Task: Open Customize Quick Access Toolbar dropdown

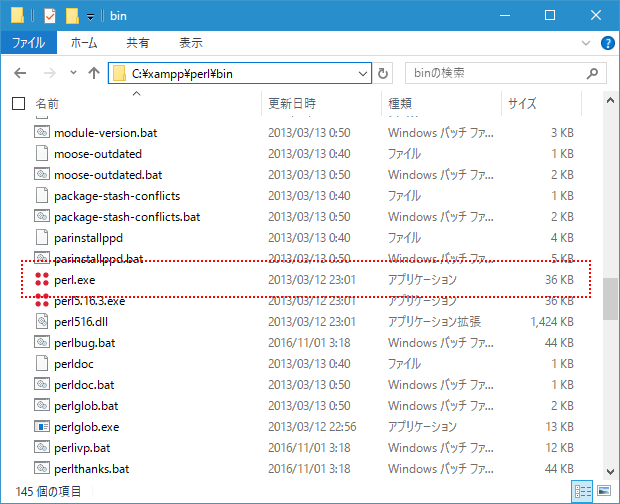Action: click(91, 17)
